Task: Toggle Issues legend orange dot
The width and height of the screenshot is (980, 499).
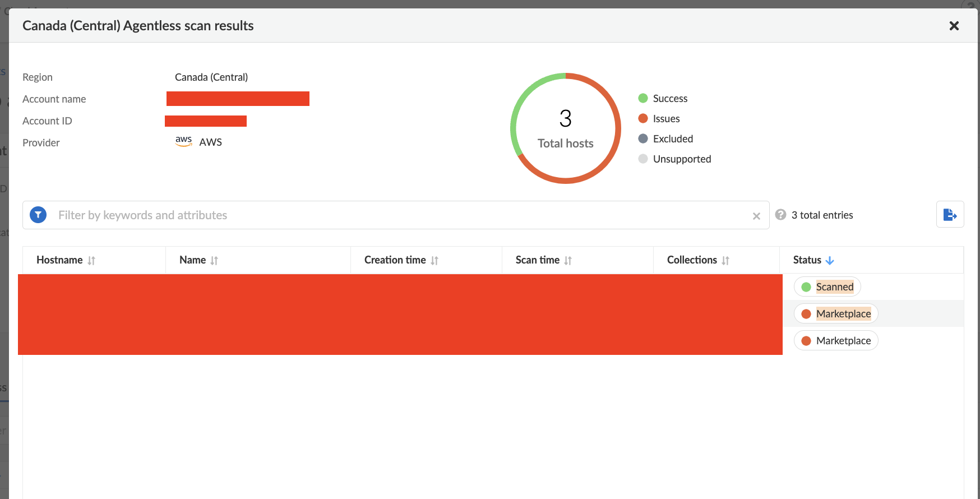Action: [643, 118]
